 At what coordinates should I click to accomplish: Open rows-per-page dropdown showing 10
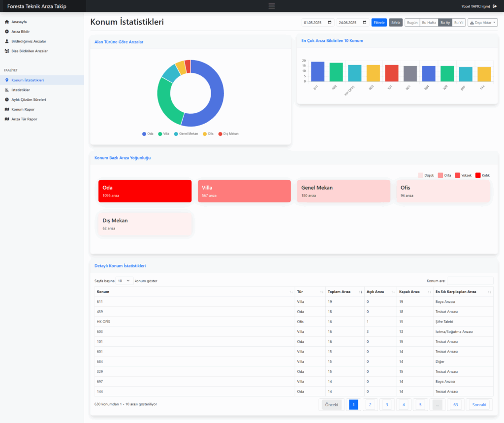tap(124, 281)
